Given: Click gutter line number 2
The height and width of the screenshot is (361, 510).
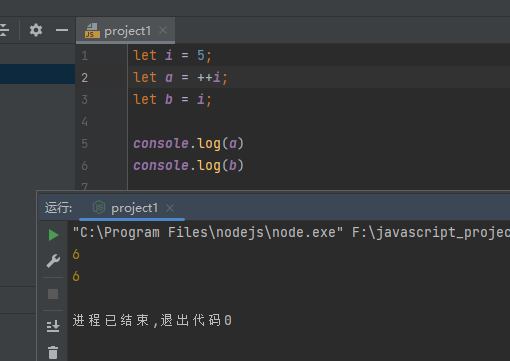Looking at the screenshot, I should pos(85,78).
